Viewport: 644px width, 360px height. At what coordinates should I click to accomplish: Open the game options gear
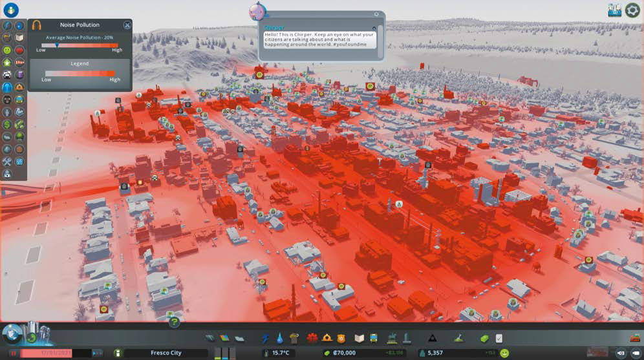pyautogui.click(x=632, y=10)
